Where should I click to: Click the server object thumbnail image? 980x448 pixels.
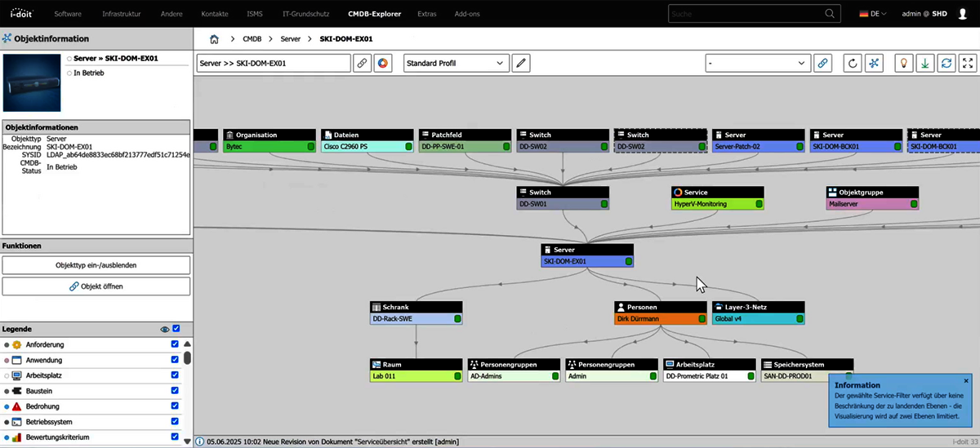coord(32,82)
